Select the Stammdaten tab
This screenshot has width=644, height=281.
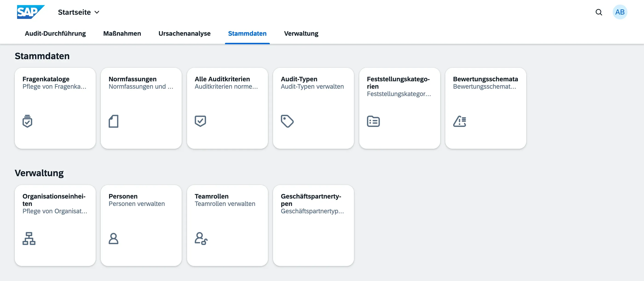coord(247,33)
